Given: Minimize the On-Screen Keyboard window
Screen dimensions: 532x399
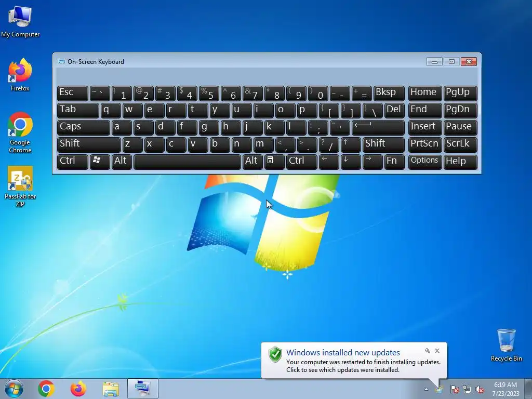Looking at the screenshot, I should tap(434, 62).
